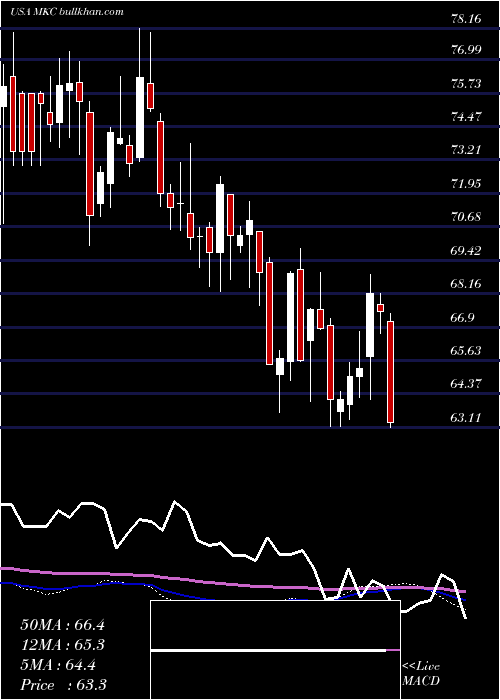Image resolution: width=500 pixels, height=700 pixels.
Task: Click the 75.73 price axis label
Action: pos(467,83)
